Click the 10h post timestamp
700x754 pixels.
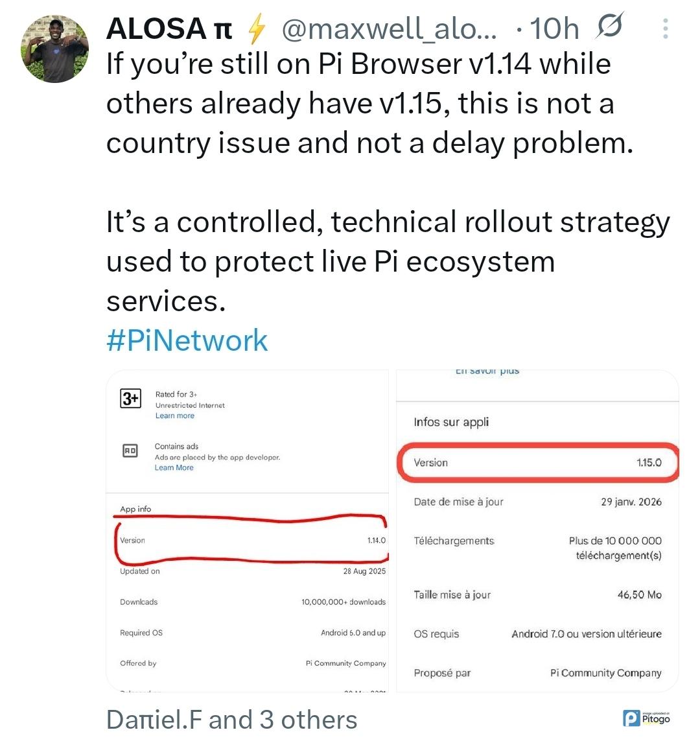554,29
